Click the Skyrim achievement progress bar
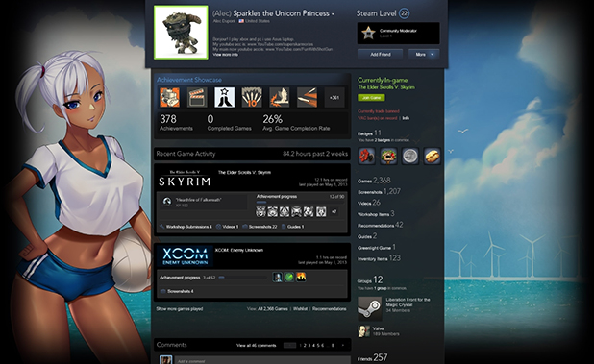594x364 pixels. tap(300, 203)
